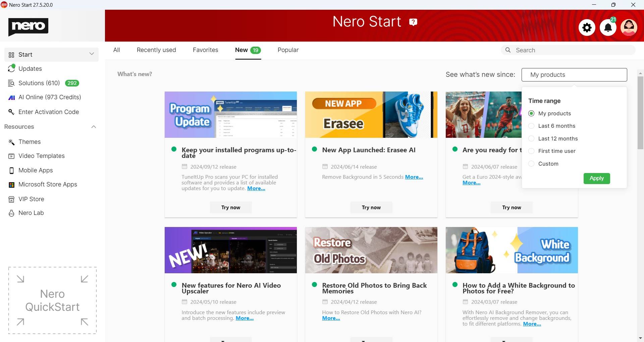
Task: Open the Updates section in sidebar
Action: (x=30, y=69)
